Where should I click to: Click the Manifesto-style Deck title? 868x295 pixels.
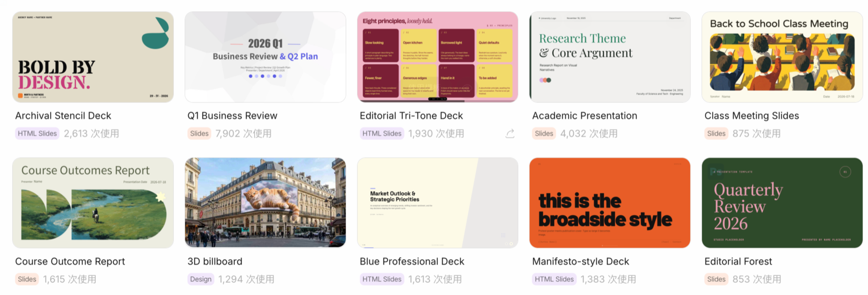(x=581, y=261)
